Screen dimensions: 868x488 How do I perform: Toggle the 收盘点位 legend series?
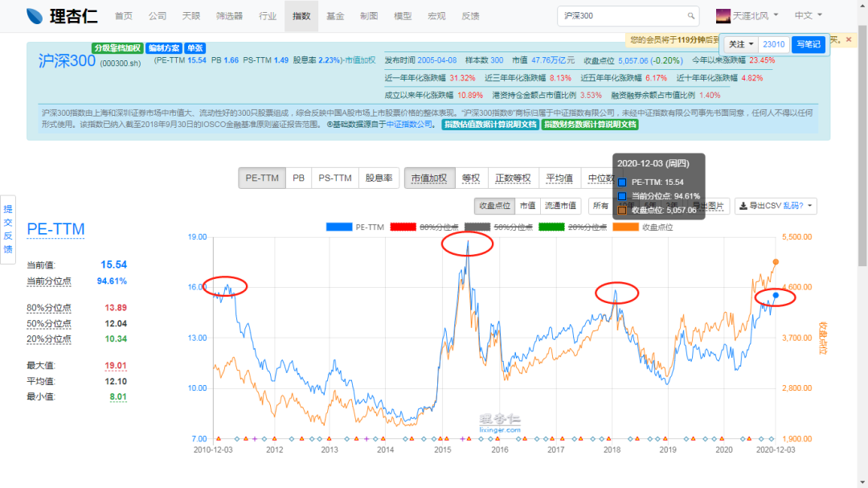click(643, 227)
